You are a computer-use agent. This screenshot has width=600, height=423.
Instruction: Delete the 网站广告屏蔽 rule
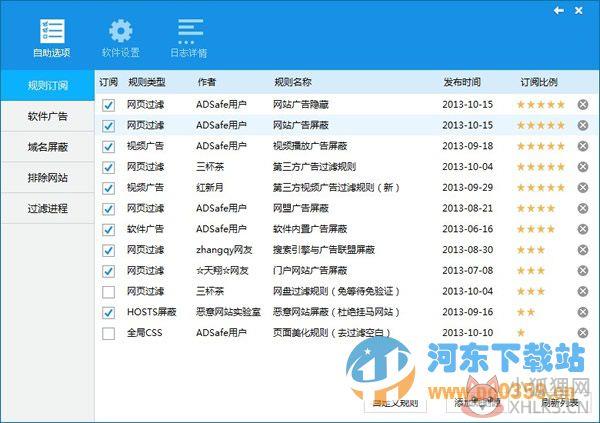(583, 125)
